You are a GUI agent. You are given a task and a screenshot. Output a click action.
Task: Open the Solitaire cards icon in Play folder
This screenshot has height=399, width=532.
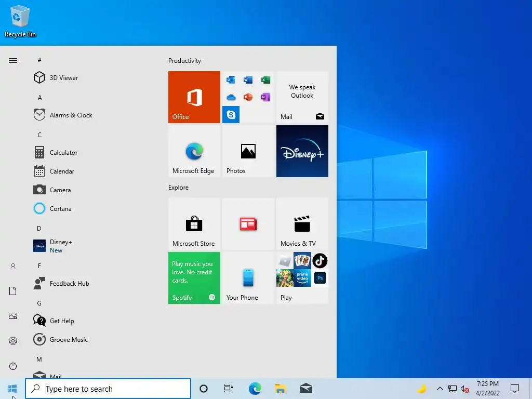302,261
